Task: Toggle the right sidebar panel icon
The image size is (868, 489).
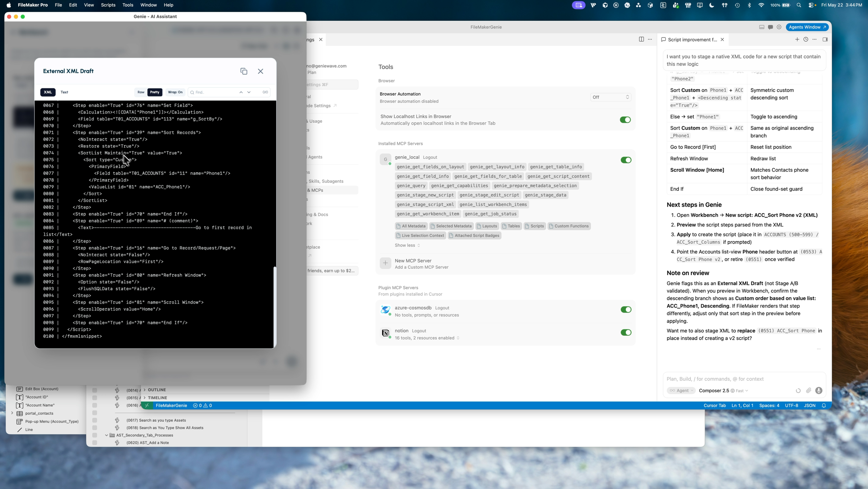Action: click(x=825, y=39)
